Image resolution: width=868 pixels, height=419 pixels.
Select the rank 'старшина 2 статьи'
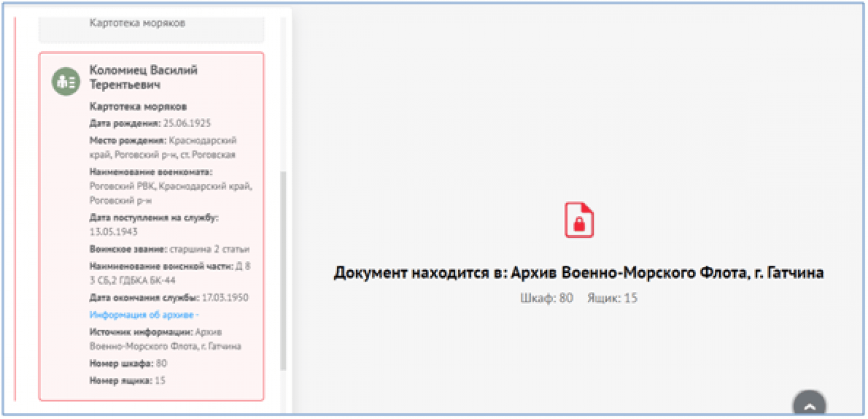pyautogui.click(x=209, y=249)
